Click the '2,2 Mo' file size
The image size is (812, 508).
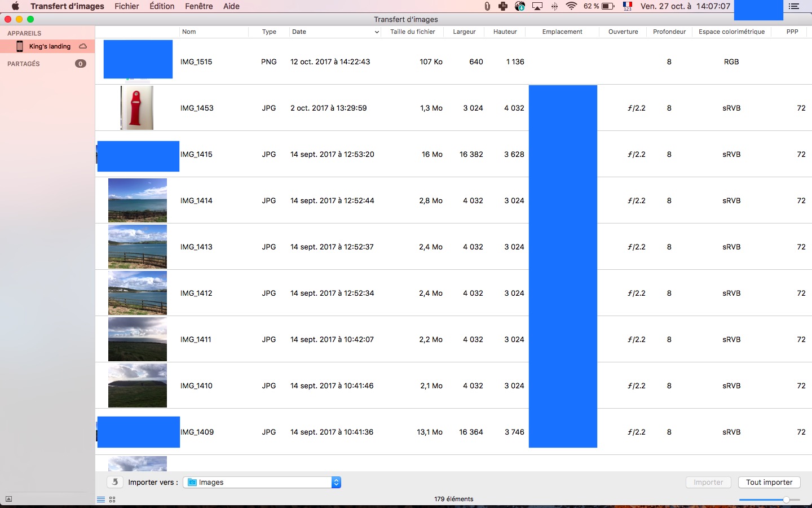click(x=431, y=340)
